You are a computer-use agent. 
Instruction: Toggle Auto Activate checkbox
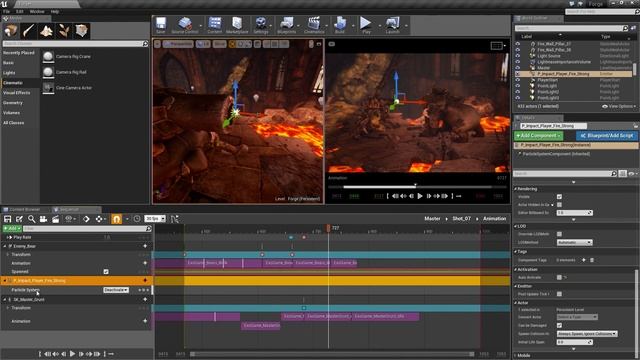559,278
